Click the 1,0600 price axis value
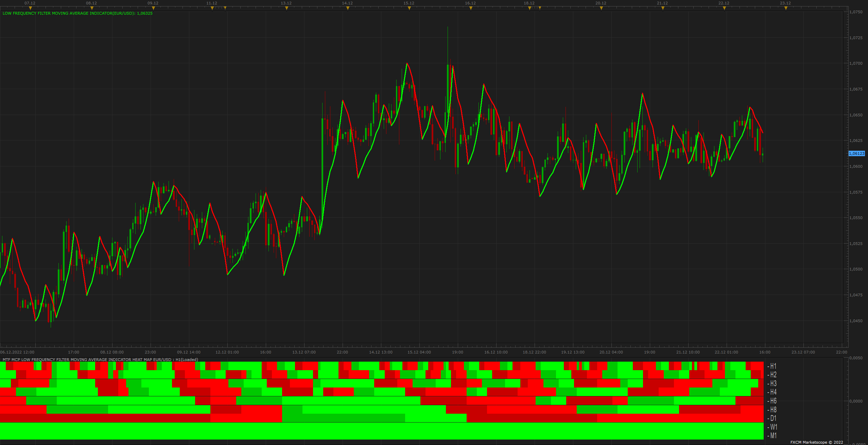This screenshot has height=445, width=868. 856,166
